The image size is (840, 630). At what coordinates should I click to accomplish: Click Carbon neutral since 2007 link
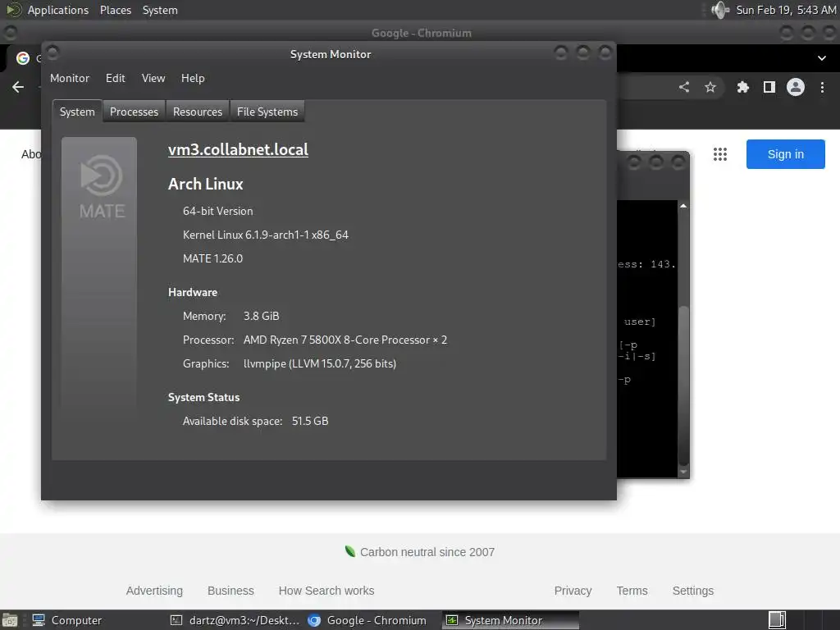point(427,552)
